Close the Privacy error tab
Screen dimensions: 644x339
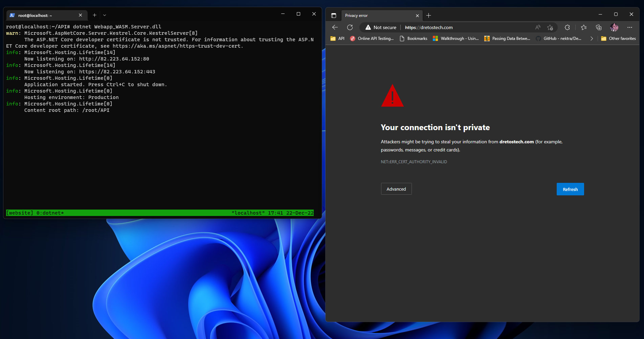(x=417, y=16)
